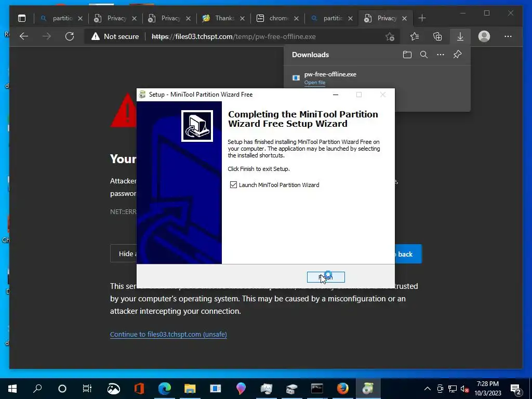Click the muted volume tray icon
Screen dimensions: 532x399
[465, 389]
